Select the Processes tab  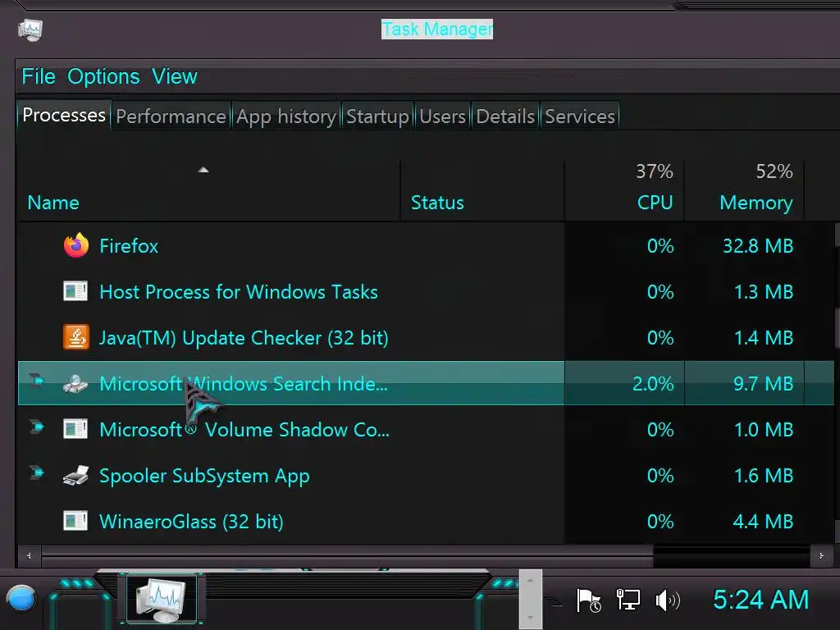coord(64,115)
